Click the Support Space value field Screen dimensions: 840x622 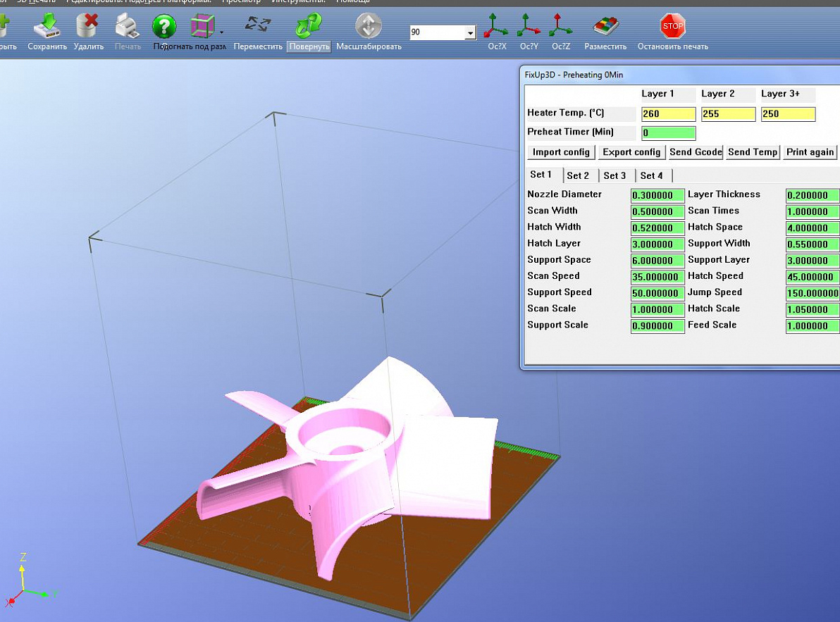click(657, 261)
